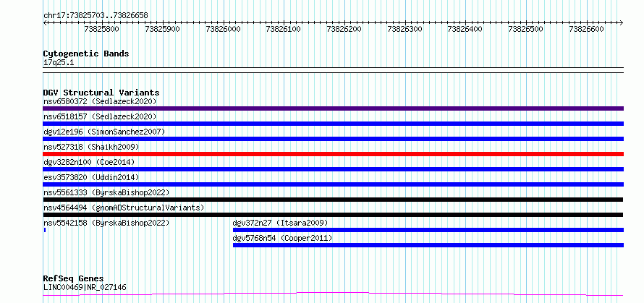644x303 pixels.
Task: Click ruler position 73826500
Action: click(526, 29)
